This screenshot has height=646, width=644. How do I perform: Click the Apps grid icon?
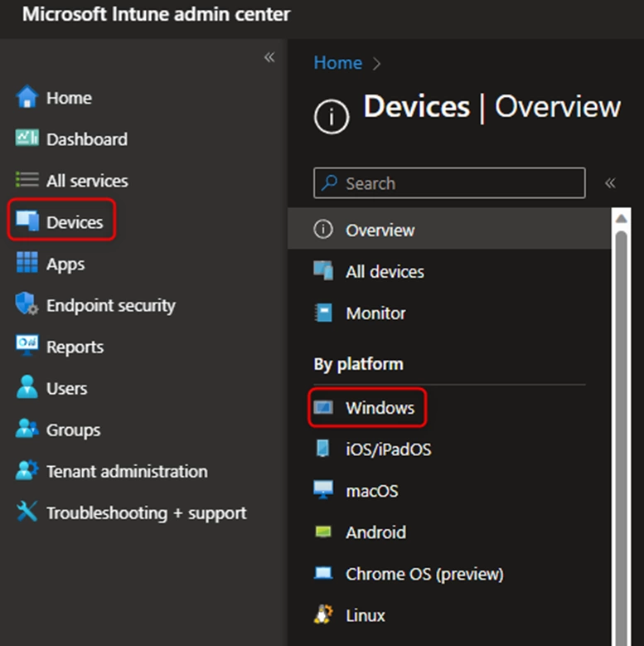tap(27, 262)
